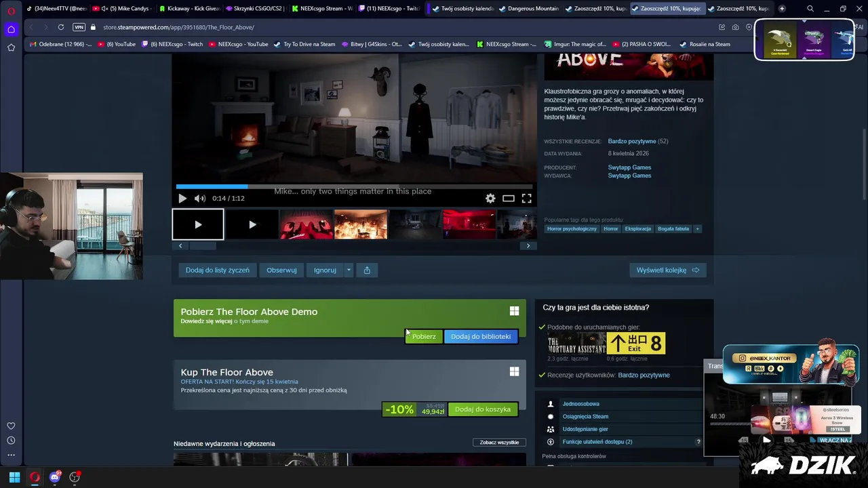This screenshot has width=868, height=488.
Task: Open the new tab plus button
Action: pos(782,9)
